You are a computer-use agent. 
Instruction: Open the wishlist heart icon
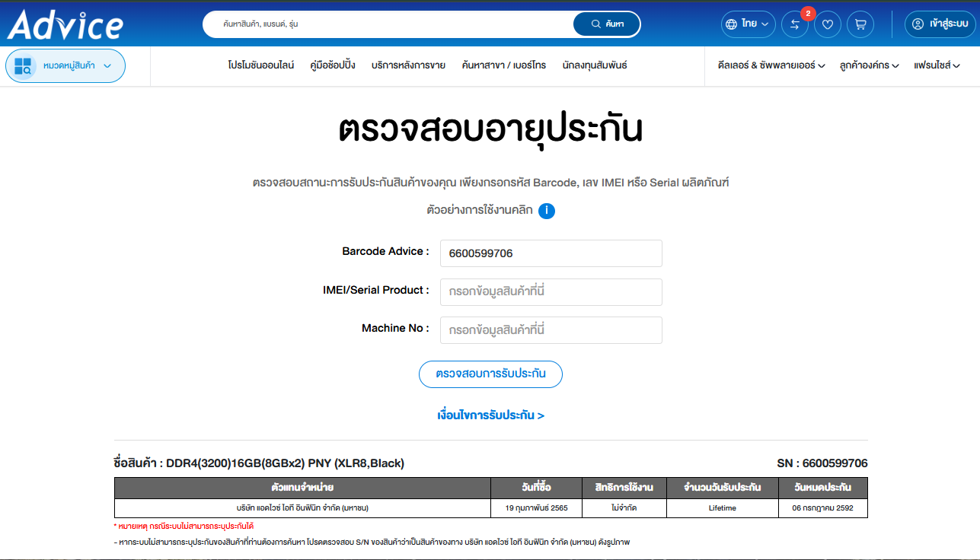pyautogui.click(x=828, y=24)
